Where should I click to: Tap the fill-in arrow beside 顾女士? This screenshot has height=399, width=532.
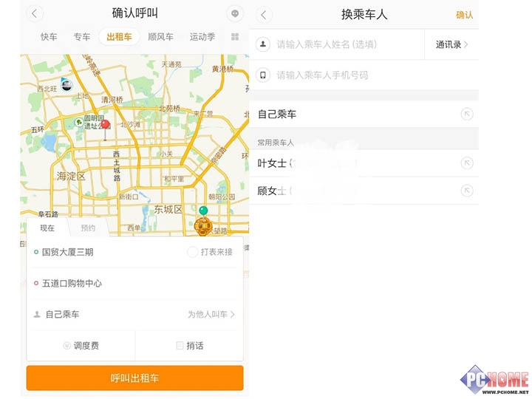(467, 191)
